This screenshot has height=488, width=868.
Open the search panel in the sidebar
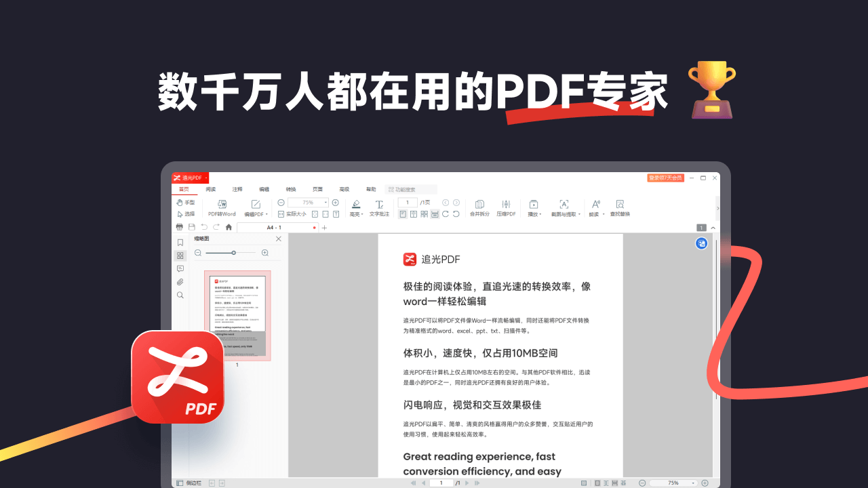click(180, 295)
